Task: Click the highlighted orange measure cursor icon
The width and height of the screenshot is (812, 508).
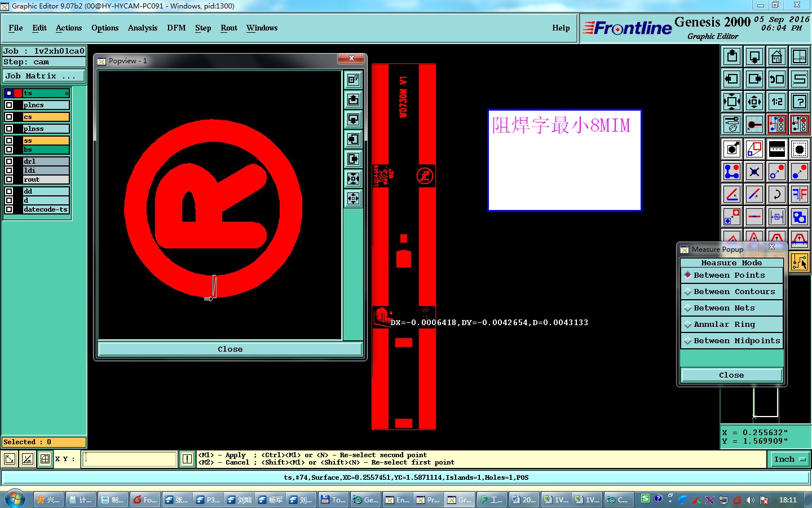Action: click(800, 261)
